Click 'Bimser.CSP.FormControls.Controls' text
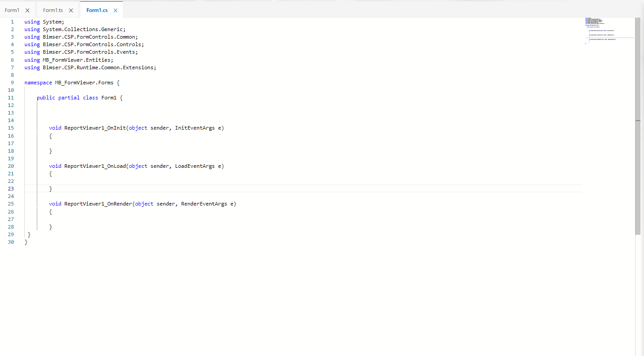The image size is (644, 356). click(x=92, y=44)
